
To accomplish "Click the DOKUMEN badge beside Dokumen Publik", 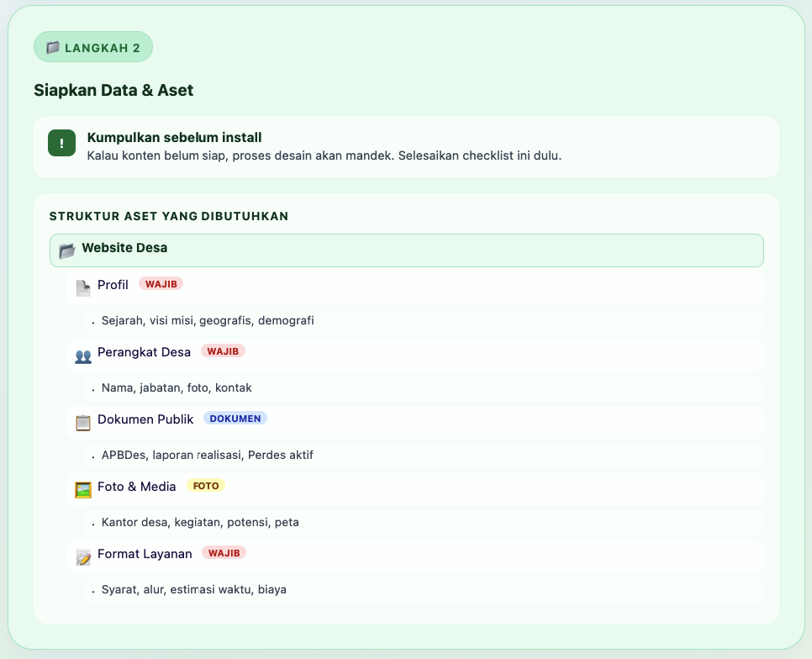I will coord(235,418).
